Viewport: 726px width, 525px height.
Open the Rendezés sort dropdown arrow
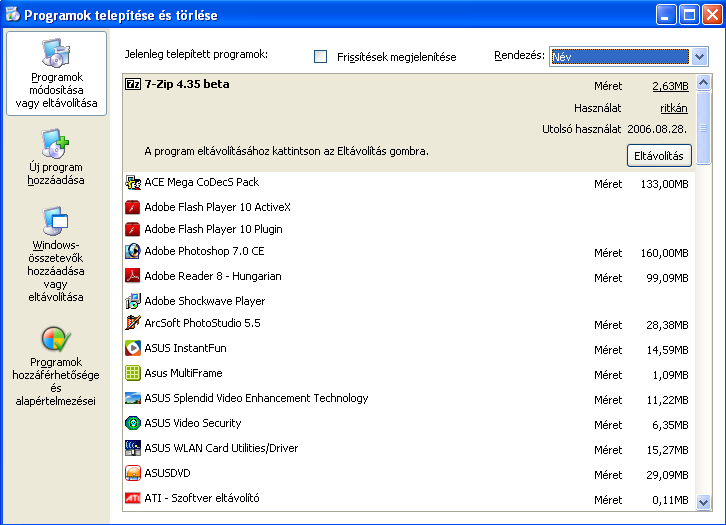pyautogui.click(x=700, y=57)
